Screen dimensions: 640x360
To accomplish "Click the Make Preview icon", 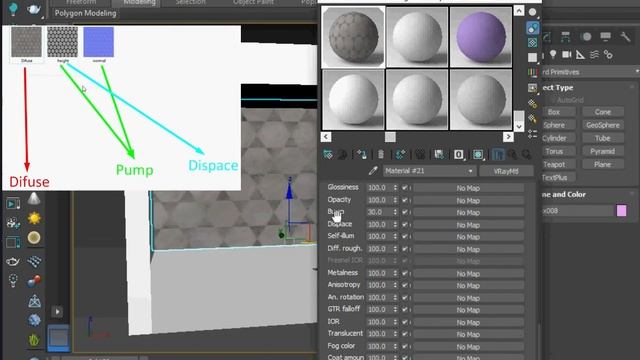I will point(532,88).
